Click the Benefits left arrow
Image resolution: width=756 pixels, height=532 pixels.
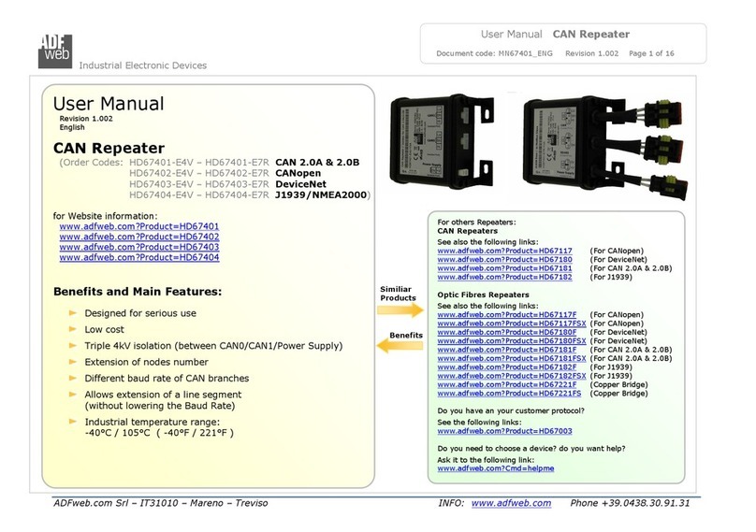(400, 345)
